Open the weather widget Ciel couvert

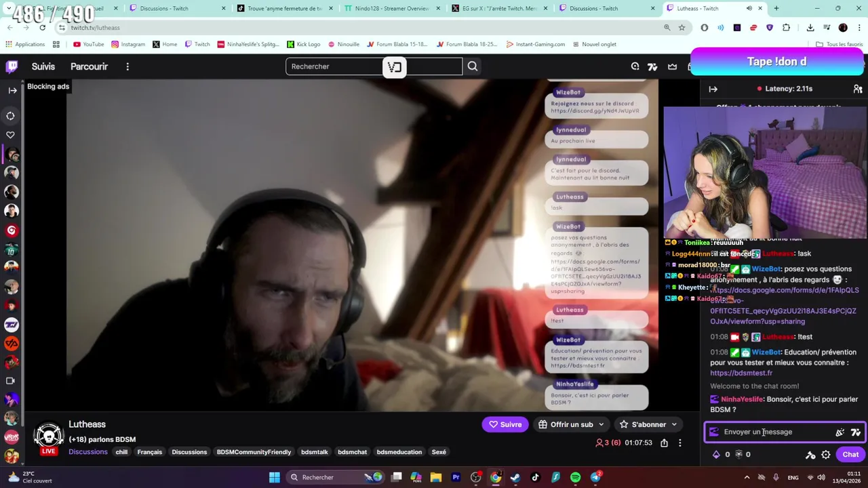28,477
